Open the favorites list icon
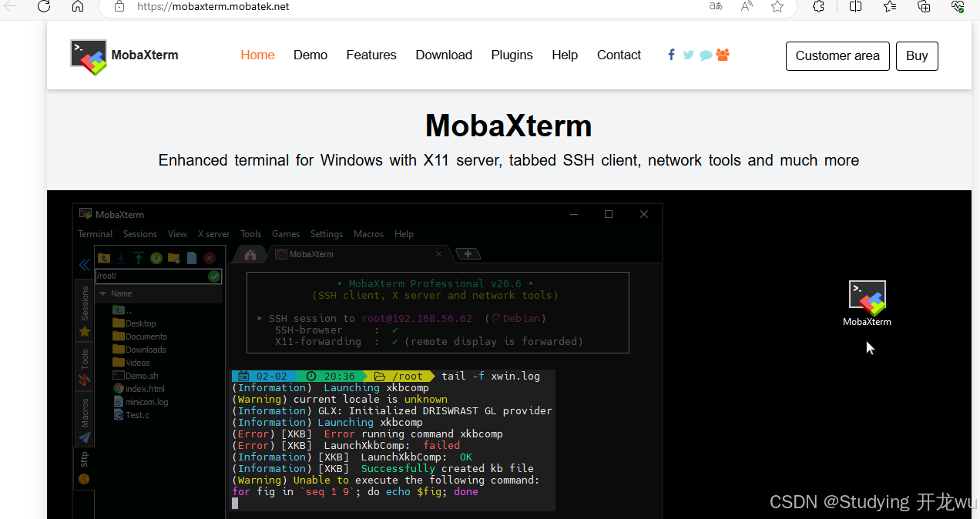The height and width of the screenshot is (519, 980). click(x=890, y=6)
